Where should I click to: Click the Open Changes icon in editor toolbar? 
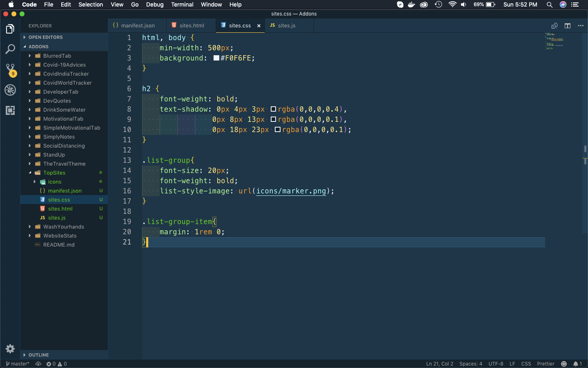[x=554, y=26]
